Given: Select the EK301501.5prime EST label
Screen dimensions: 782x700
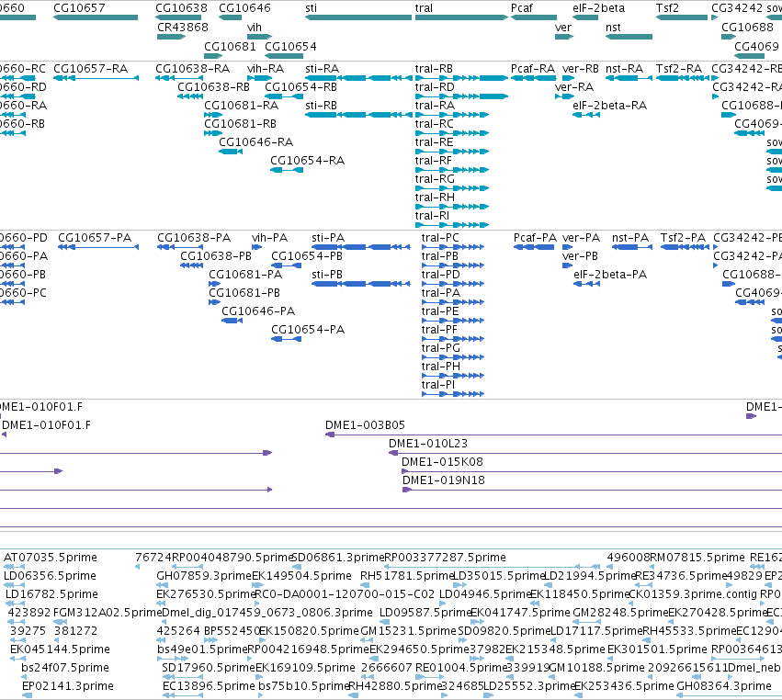Looking at the screenshot, I should [x=657, y=649].
